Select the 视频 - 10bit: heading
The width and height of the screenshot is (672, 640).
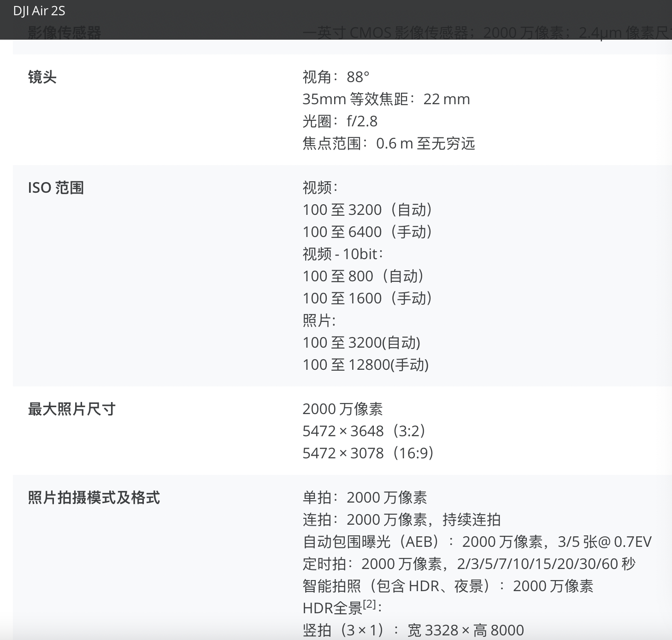pyautogui.click(x=343, y=254)
